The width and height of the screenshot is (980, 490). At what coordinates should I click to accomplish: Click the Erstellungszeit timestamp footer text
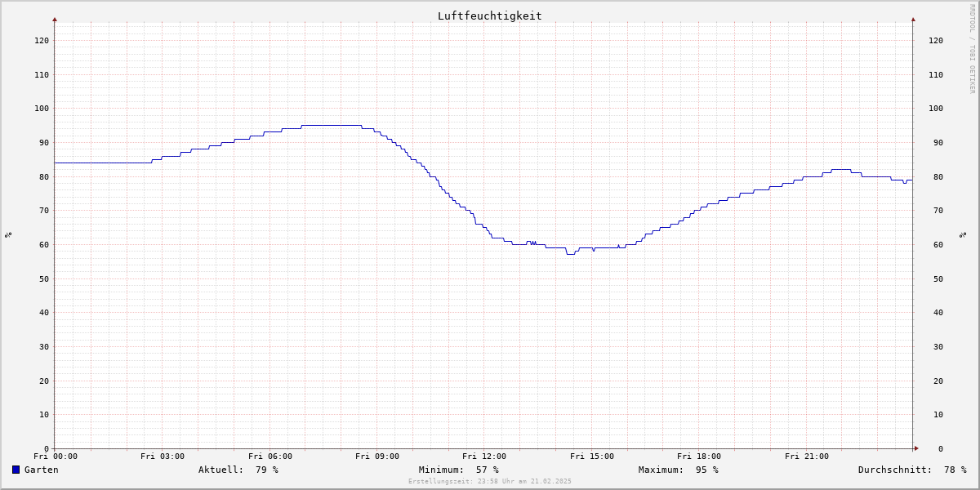[x=490, y=481]
